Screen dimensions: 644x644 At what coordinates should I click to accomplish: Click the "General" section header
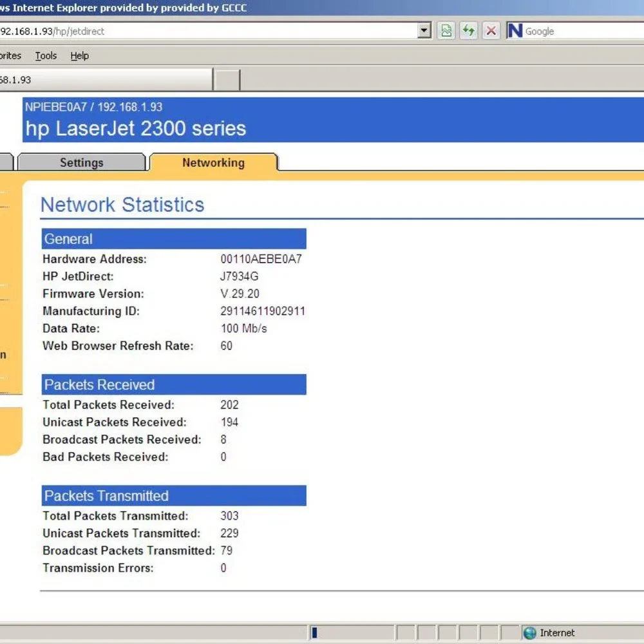[x=174, y=239]
